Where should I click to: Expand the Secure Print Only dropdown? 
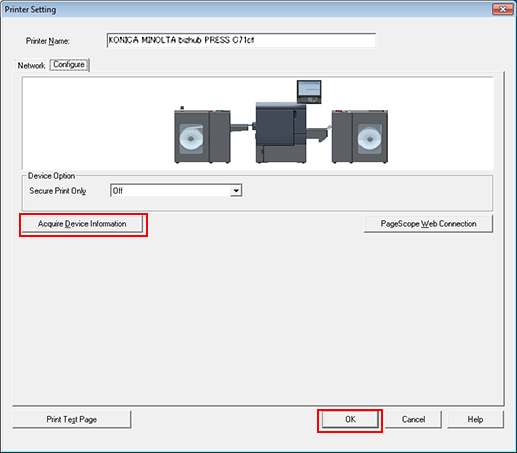pos(236,191)
